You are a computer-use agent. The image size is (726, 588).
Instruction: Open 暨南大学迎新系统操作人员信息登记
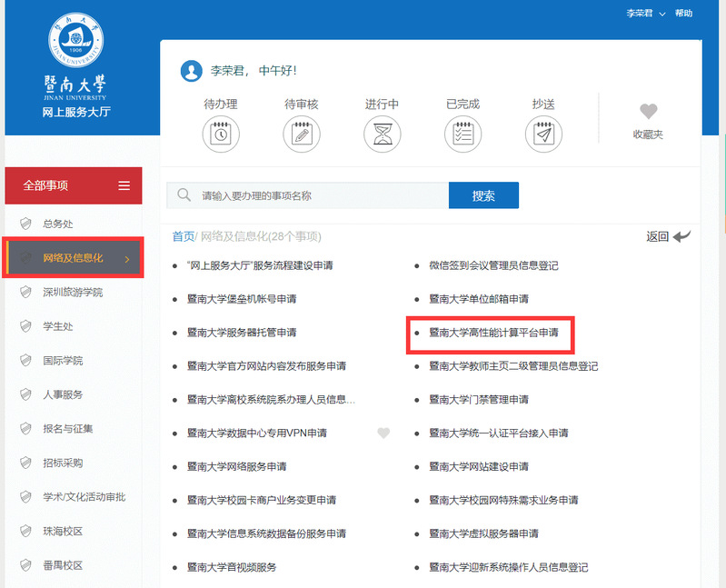[509, 567]
